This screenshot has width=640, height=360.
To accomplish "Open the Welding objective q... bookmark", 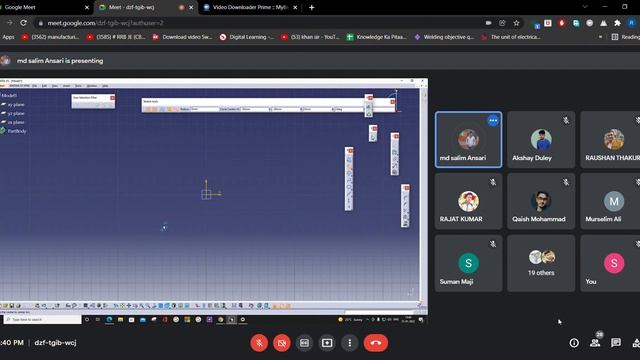I will coord(444,37).
